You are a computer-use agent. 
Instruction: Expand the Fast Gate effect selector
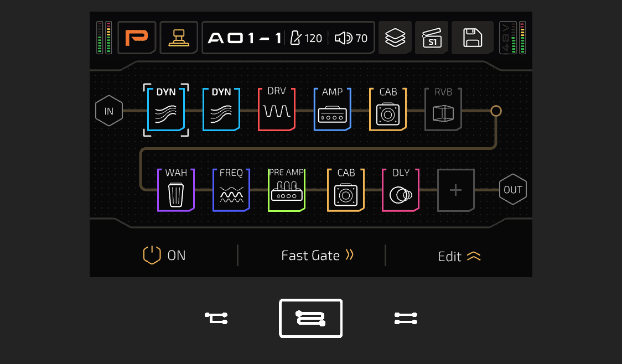(317, 256)
